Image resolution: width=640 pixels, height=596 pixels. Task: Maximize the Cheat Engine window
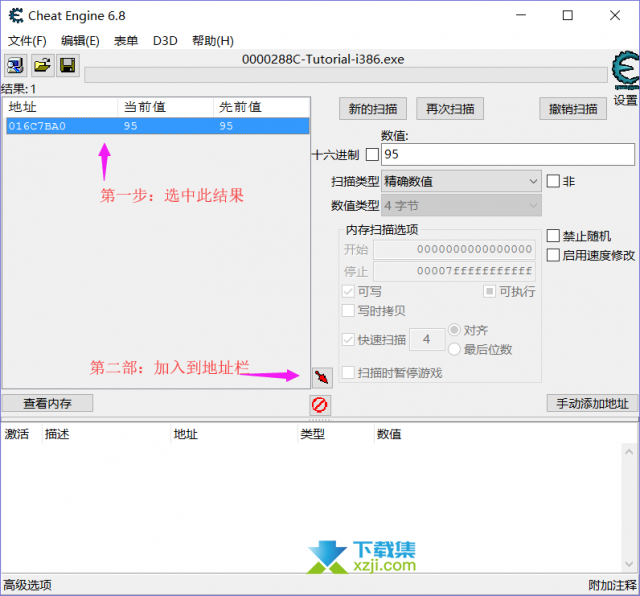pyautogui.click(x=568, y=16)
